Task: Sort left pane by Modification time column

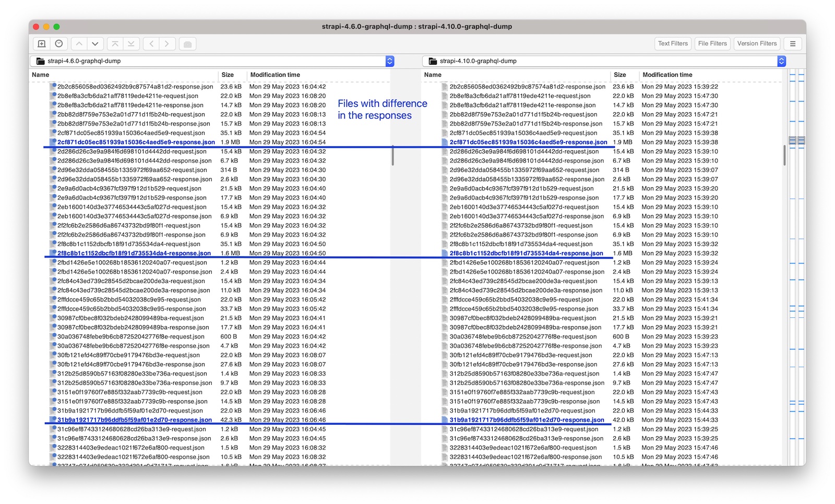Action: (318, 75)
